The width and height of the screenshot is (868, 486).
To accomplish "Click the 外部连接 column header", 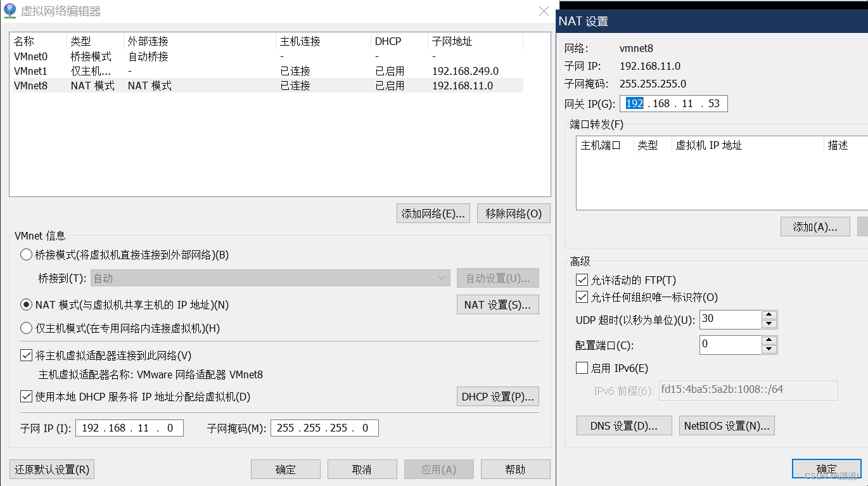I will [200, 41].
